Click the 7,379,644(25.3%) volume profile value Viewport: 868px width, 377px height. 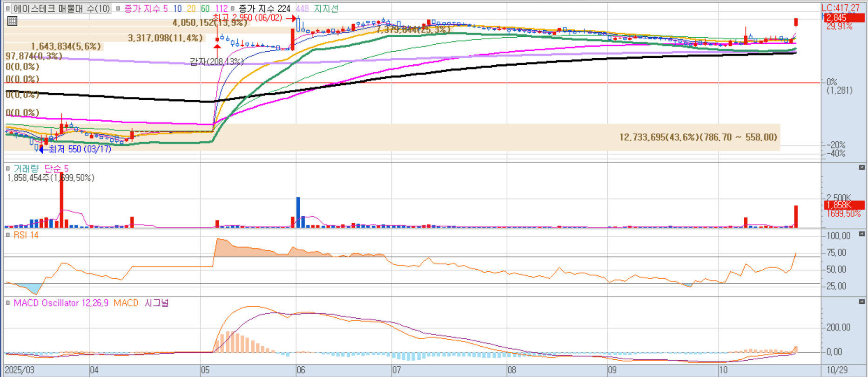(x=413, y=29)
